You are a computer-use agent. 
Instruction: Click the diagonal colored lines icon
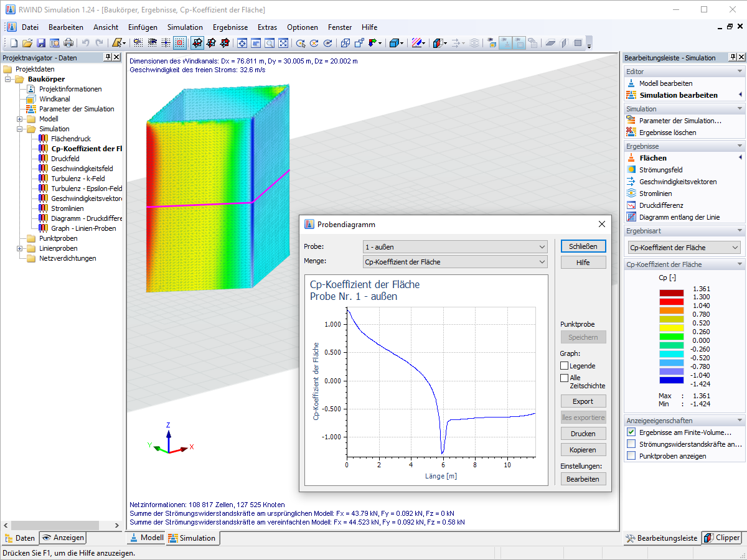418,43
